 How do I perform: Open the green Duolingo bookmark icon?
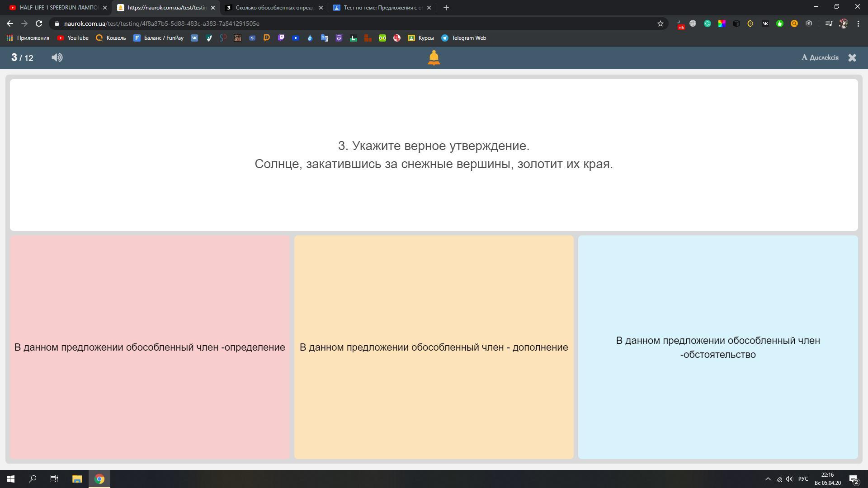click(x=382, y=38)
